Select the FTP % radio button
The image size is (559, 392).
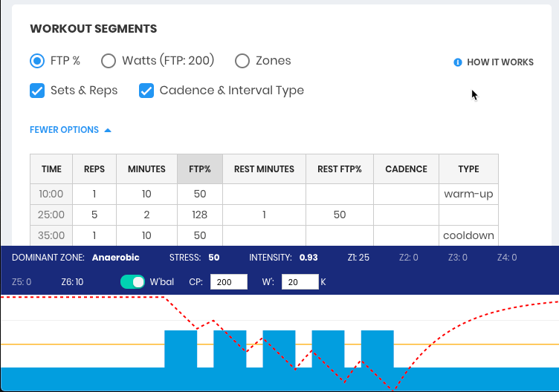point(37,61)
